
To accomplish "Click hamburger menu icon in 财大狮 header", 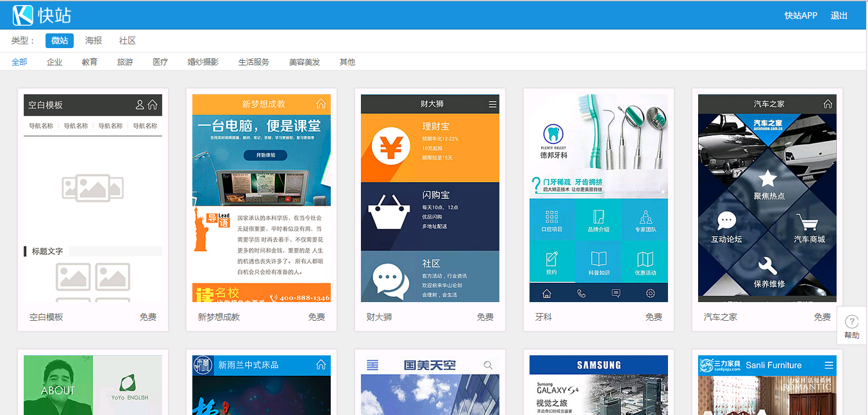I will [492, 104].
